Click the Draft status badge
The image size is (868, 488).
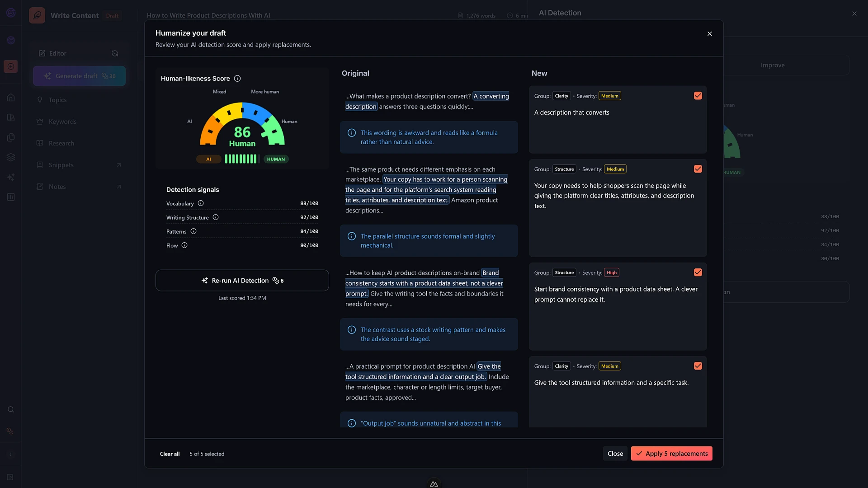[x=112, y=16]
